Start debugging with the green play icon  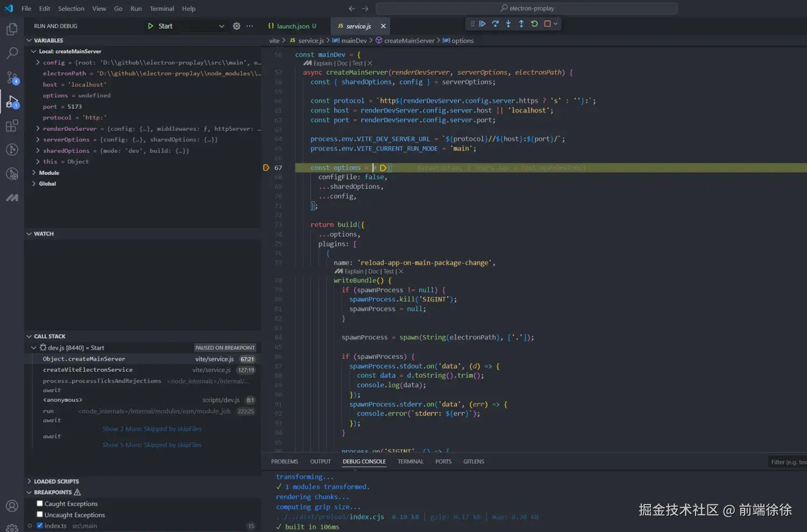pos(151,26)
